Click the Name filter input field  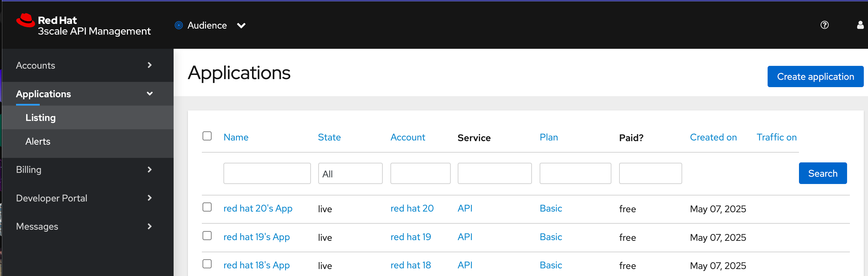pyautogui.click(x=267, y=174)
